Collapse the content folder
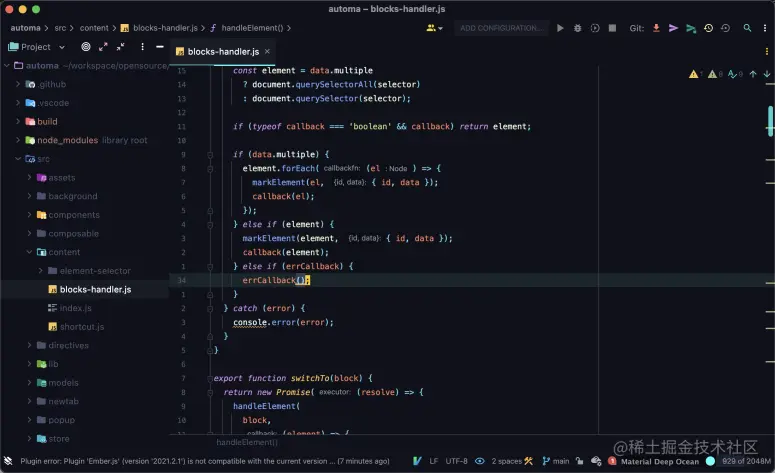Image resolution: width=775 pixels, height=473 pixels. coord(30,252)
